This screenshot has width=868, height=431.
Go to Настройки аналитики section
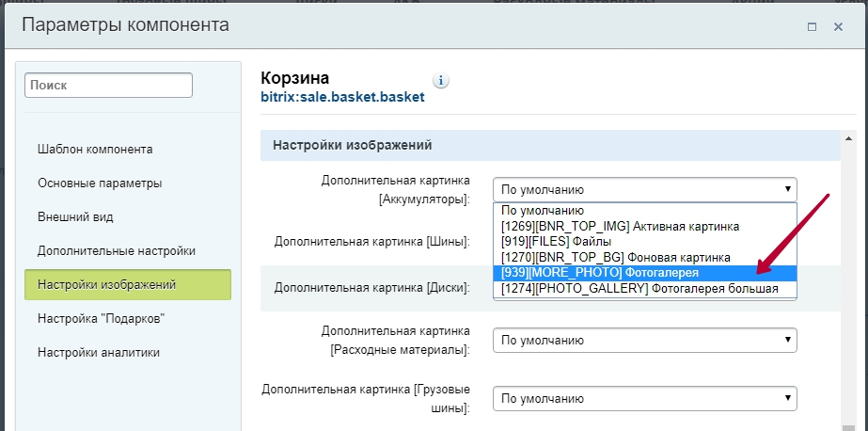[99, 352]
